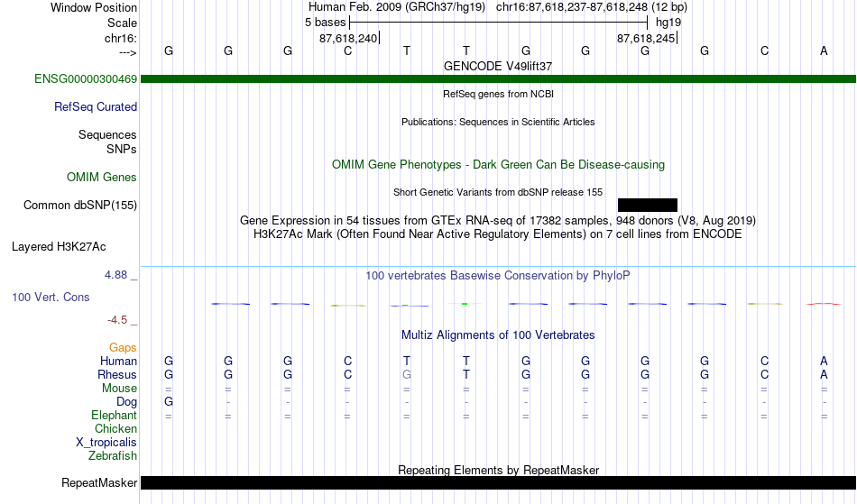Select the X_tropicalis species label

coord(106,443)
